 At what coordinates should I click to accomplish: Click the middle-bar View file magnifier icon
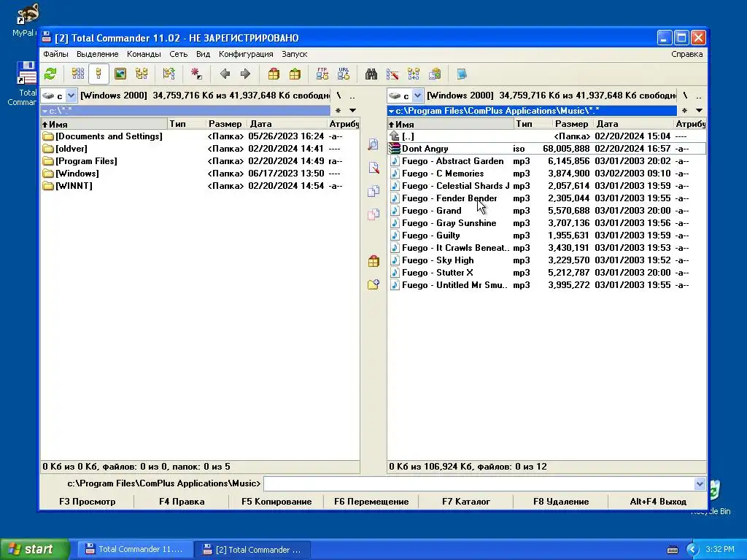tap(373, 144)
